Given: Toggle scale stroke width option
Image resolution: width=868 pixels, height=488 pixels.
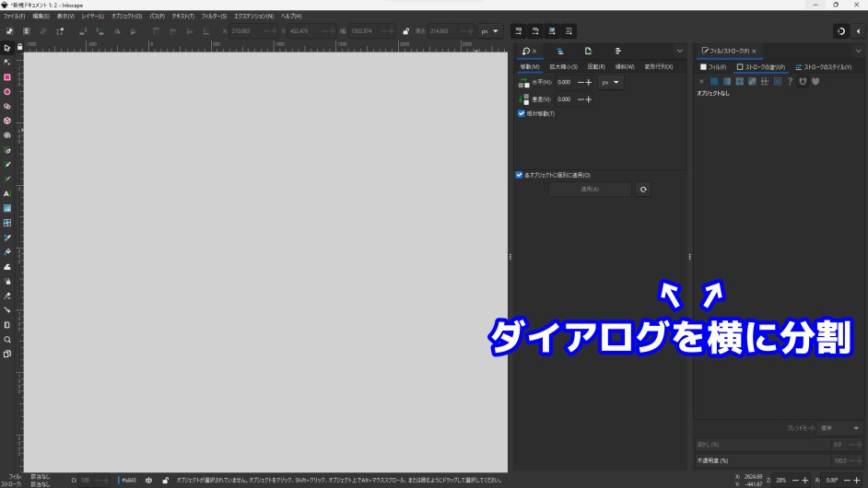Looking at the screenshot, I should coord(519,31).
